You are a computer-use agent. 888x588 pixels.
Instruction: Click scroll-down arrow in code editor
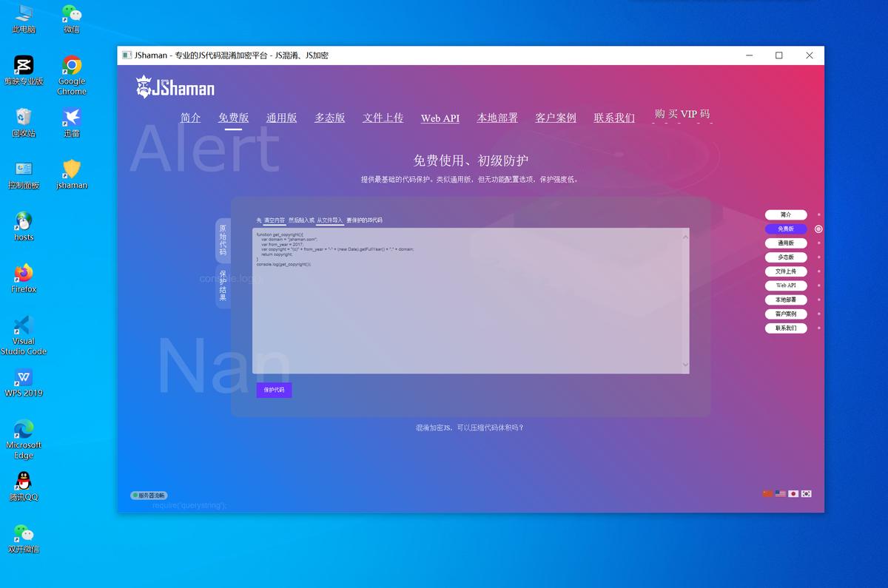click(685, 365)
